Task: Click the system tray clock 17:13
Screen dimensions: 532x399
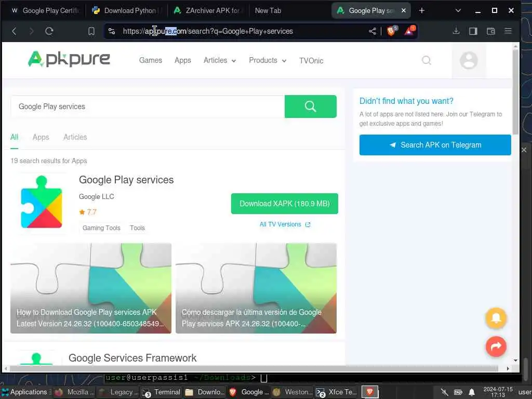Action: 498,392
